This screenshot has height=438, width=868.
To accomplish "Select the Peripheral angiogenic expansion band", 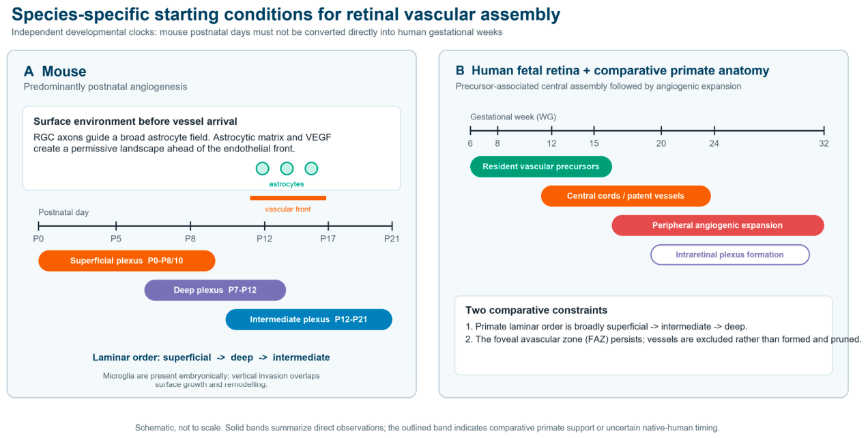I will click(718, 225).
